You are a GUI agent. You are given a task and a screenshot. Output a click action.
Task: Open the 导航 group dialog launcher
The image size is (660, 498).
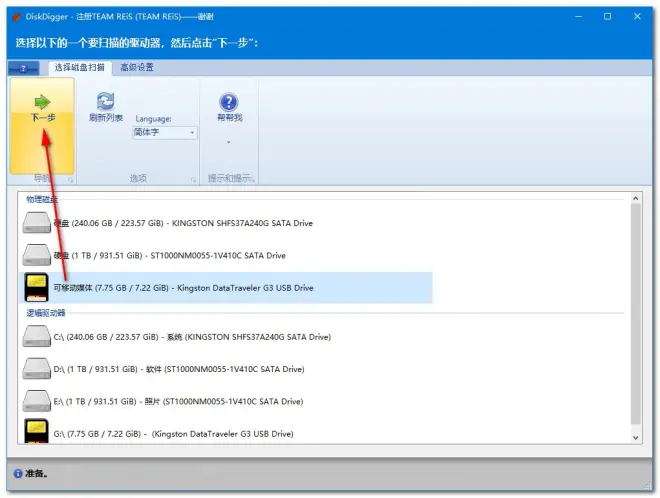[70, 180]
